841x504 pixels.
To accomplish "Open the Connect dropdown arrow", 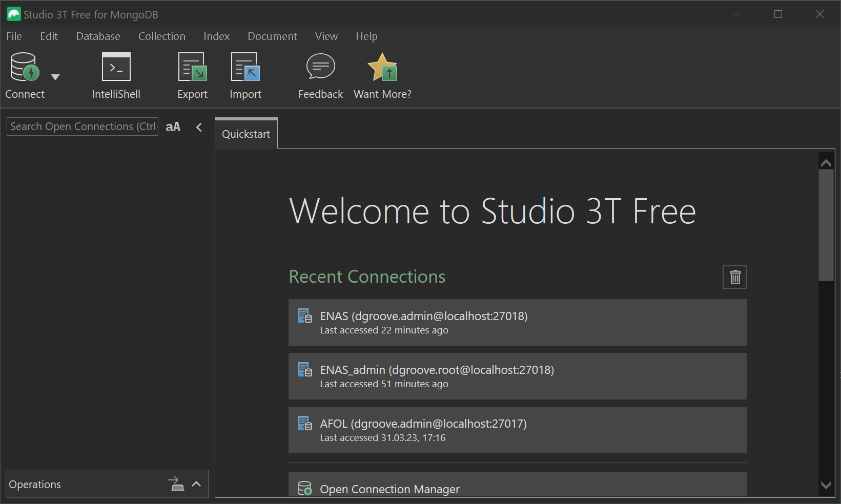I will coord(55,77).
